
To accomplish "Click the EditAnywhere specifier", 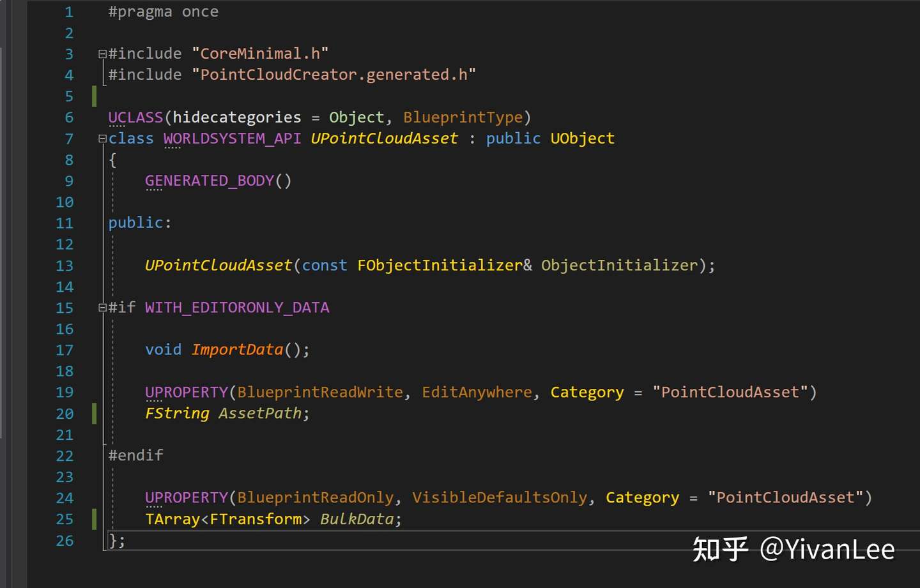I will [x=477, y=392].
